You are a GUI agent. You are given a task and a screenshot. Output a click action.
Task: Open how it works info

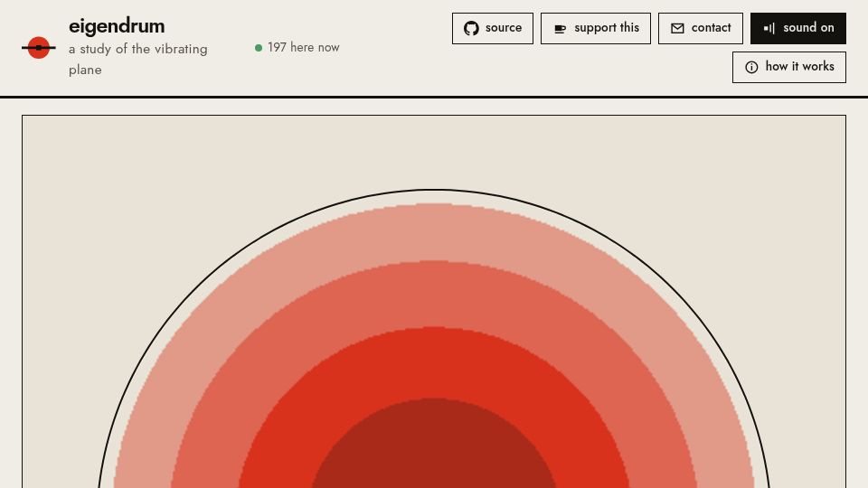[788, 67]
